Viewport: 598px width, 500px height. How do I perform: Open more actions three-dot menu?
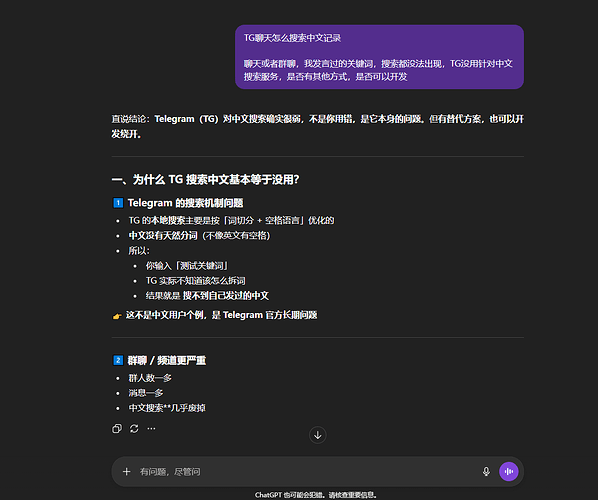[x=151, y=429]
